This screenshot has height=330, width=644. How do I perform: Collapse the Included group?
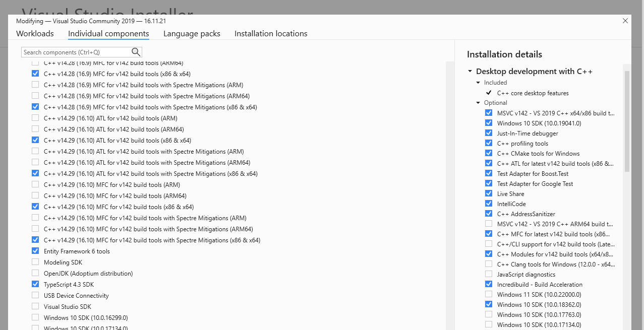[x=479, y=83]
